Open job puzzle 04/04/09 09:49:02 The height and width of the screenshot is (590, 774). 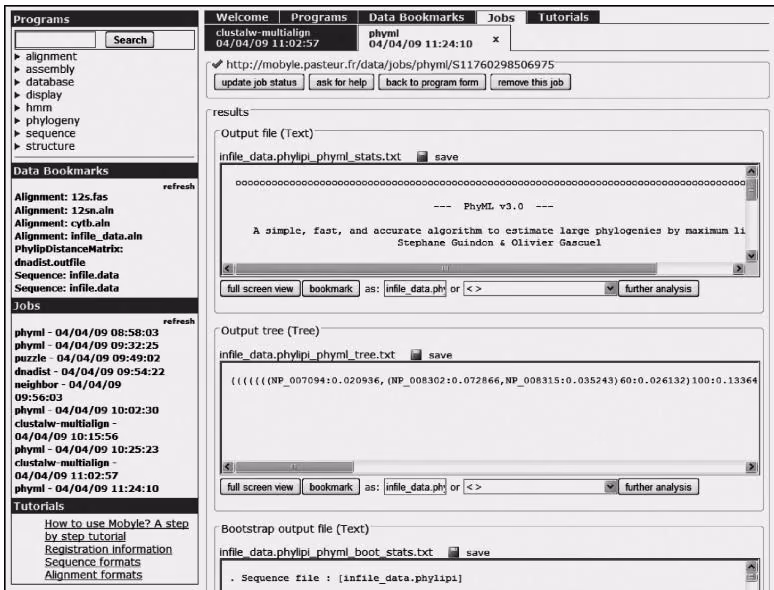pyautogui.click(x=87, y=358)
